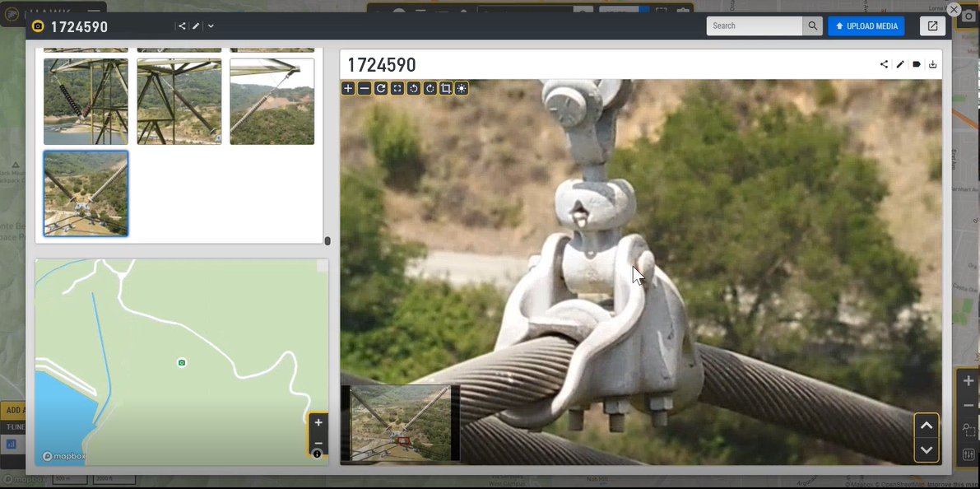This screenshot has height=489, width=980.
Task: Zoom in on the background main map
Action: [968, 381]
